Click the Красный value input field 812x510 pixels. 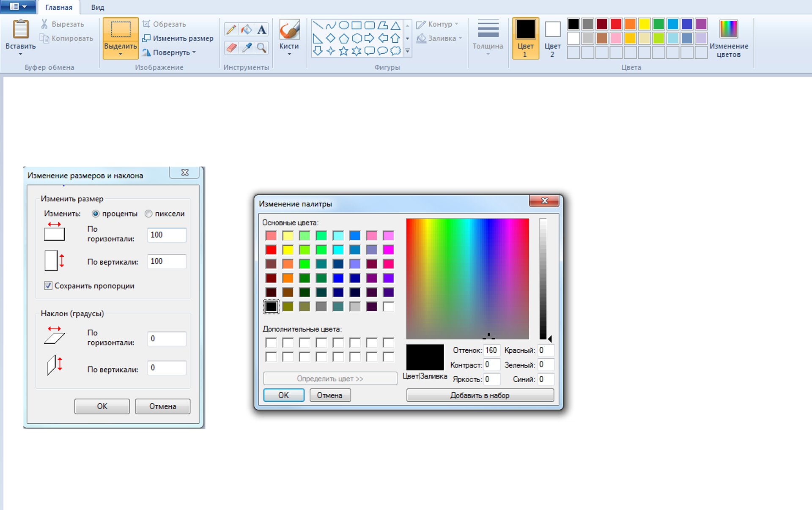pos(545,350)
